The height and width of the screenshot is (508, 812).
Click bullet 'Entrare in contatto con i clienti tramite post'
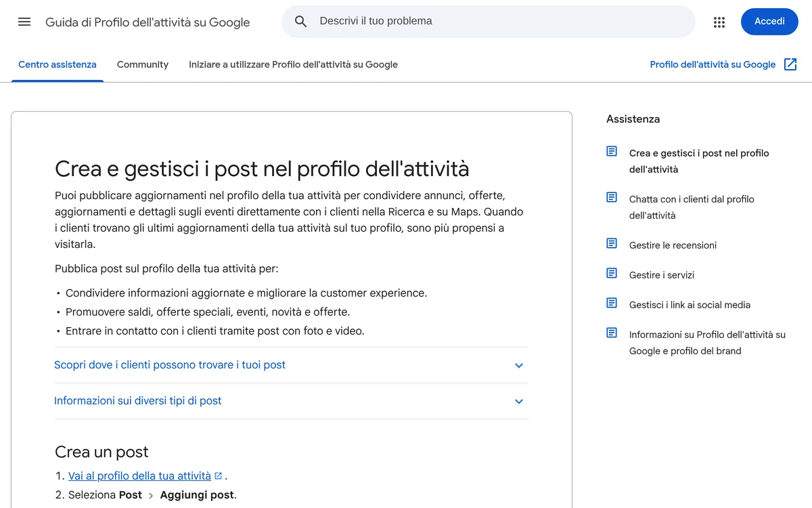[215, 331]
